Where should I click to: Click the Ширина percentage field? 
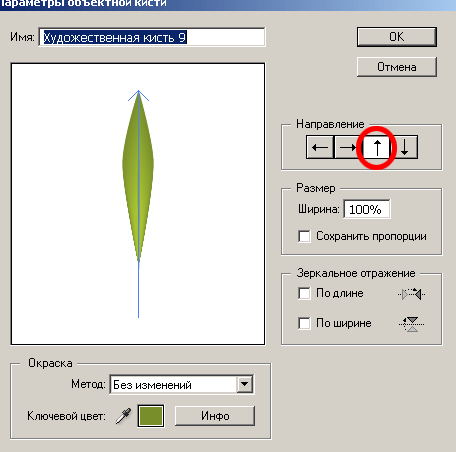[x=367, y=209]
